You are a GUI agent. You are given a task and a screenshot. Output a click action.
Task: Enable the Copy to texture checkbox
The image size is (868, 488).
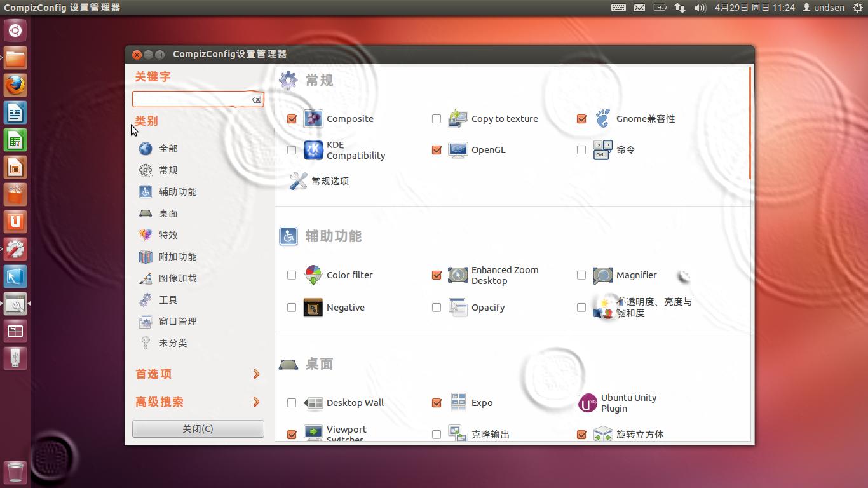(437, 119)
